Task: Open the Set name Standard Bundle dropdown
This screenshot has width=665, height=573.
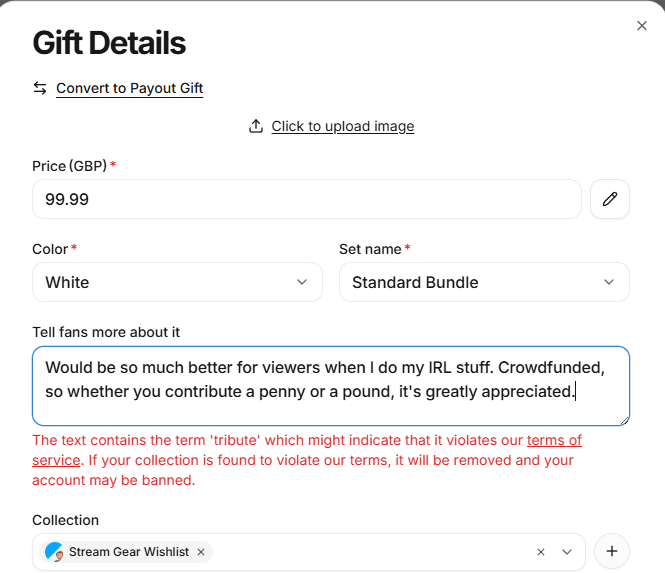Action: [x=484, y=282]
